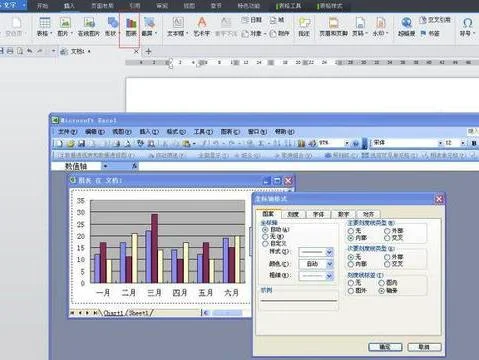Click the new document icon in Excel toolbar
This screenshot has width=479, height=360.
tap(59, 143)
